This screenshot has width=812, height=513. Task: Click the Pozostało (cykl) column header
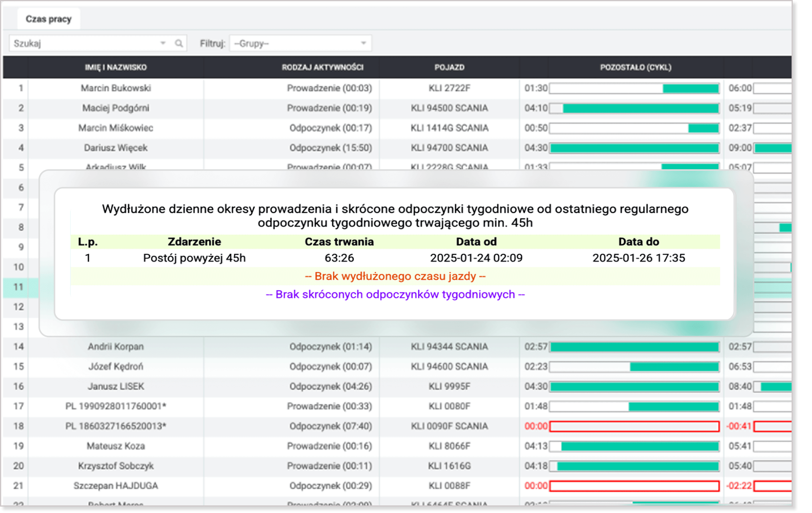pos(635,67)
